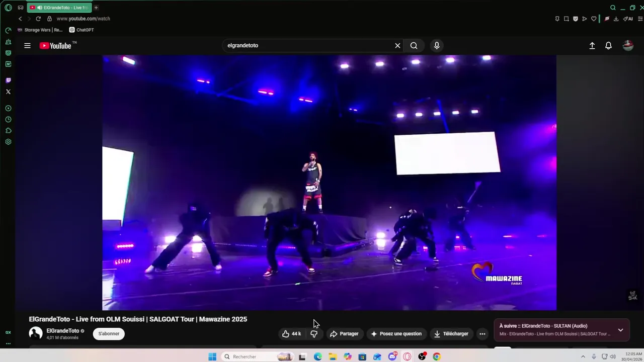Click the Partager share button
Image resolution: width=644 pixels, height=362 pixels.
(x=344, y=334)
